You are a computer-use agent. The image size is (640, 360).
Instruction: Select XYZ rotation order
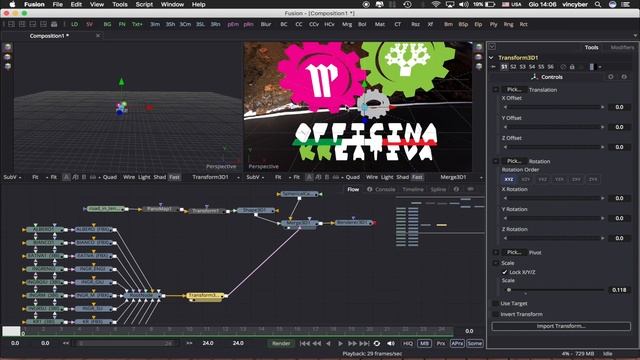(509, 179)
